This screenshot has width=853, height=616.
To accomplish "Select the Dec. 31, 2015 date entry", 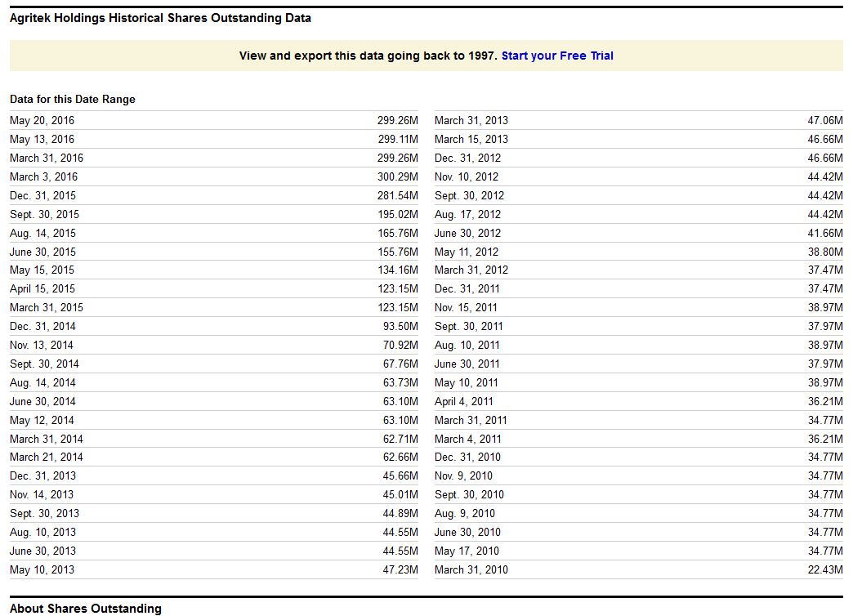I will point(42,195).
